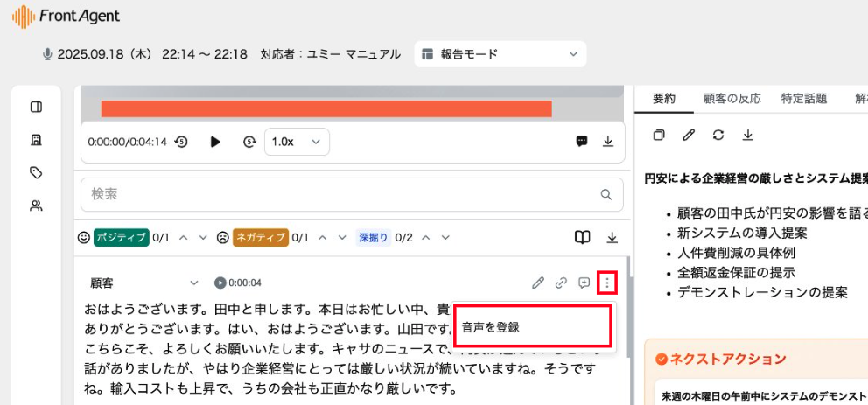868x405 pixels.
Task: Play the call recording
Action: (x=215, y=142)
